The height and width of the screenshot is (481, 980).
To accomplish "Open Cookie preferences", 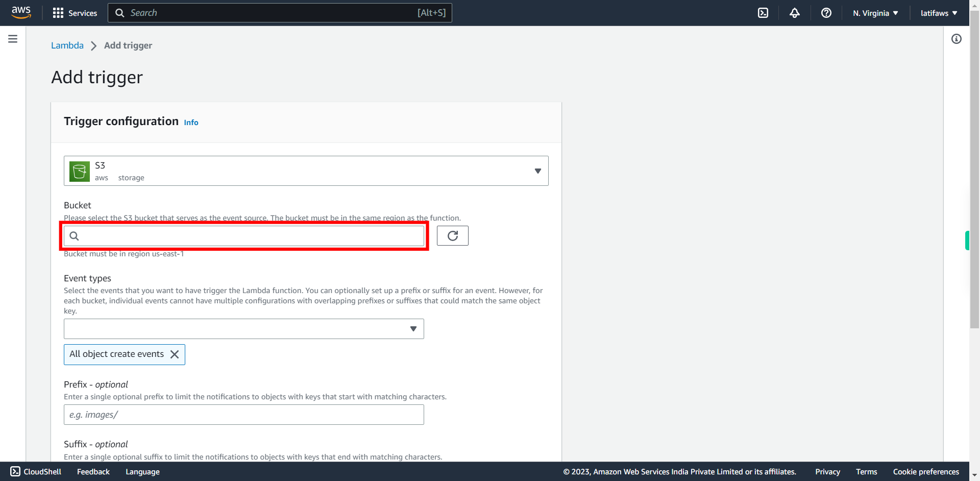I will click(x=926, y=472).
